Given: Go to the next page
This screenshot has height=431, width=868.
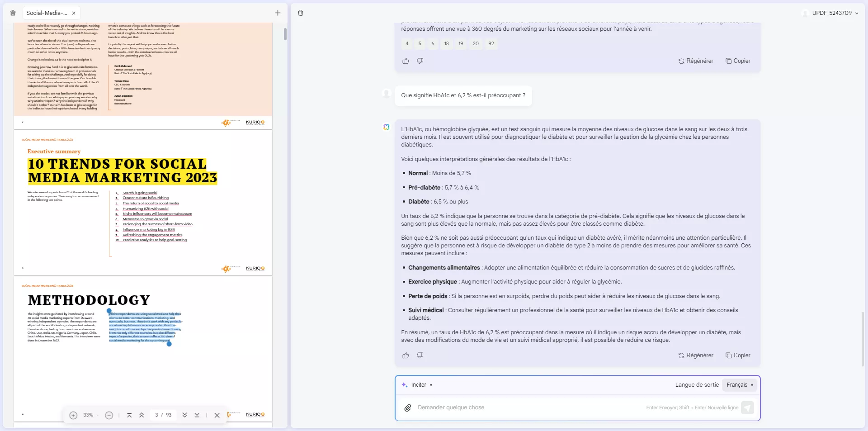Looking at the screenshot, I should point(184,415).
